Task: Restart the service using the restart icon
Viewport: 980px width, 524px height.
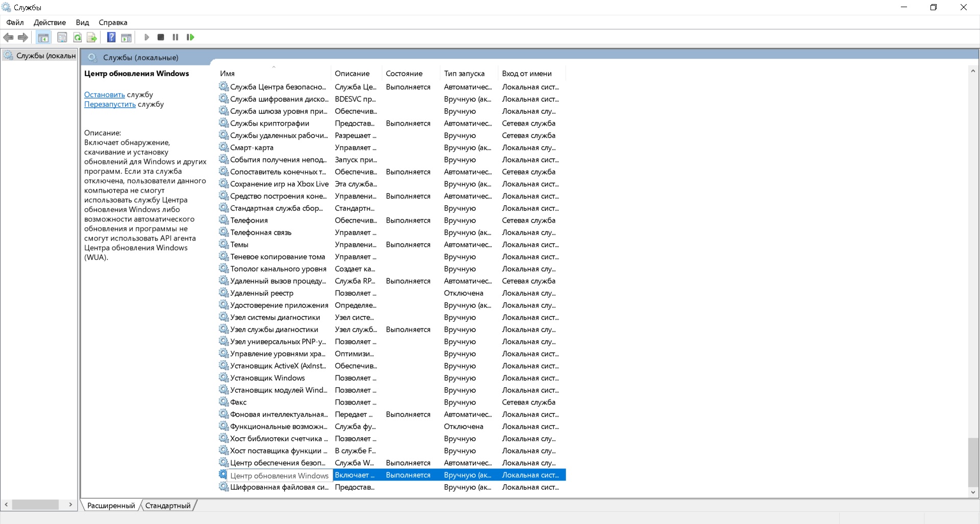Action: 190,37
